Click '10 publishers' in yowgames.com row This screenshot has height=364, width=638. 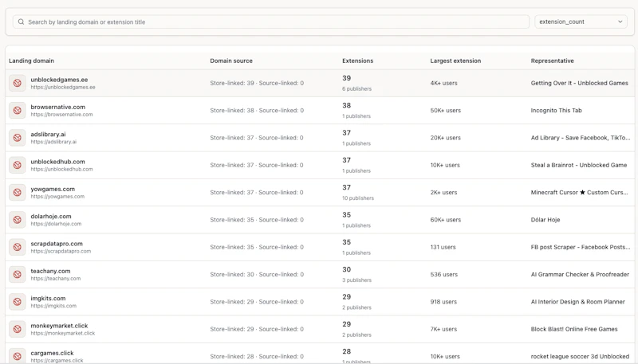click(x=358, y=198)
